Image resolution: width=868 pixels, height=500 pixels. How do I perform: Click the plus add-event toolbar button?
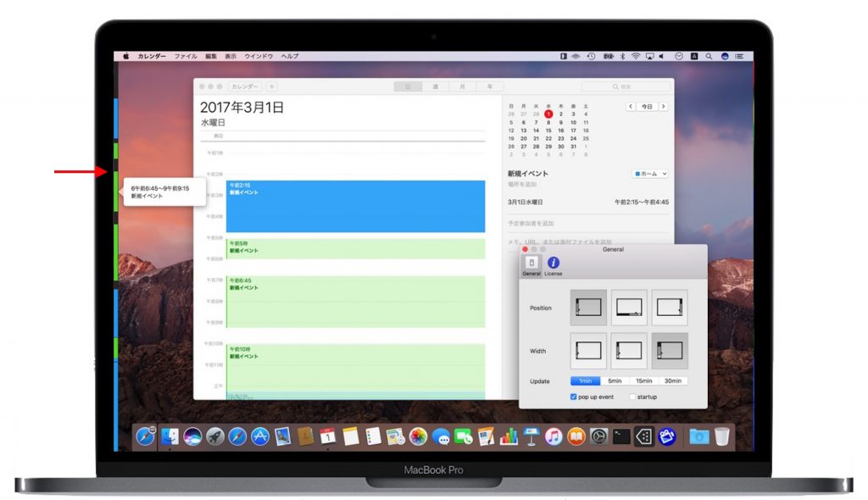coord(272,87)
